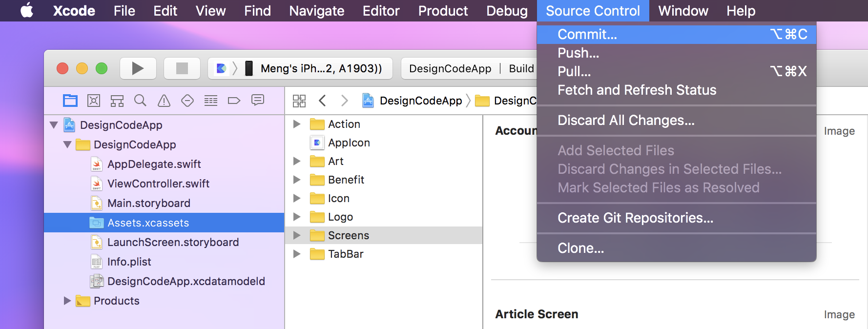Click the DesignCodeApp Build status field
The height and width of the screenshot is (329, 868).
[x=469, y=68]
